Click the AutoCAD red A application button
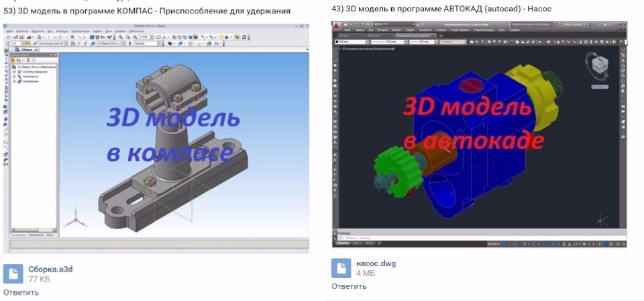The width and height of the screenshot is (644, 301). click(336, 26)
